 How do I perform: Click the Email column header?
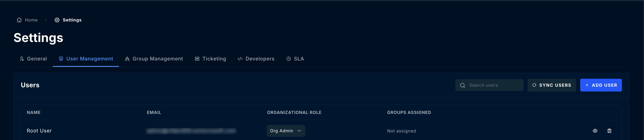[154, 113]
